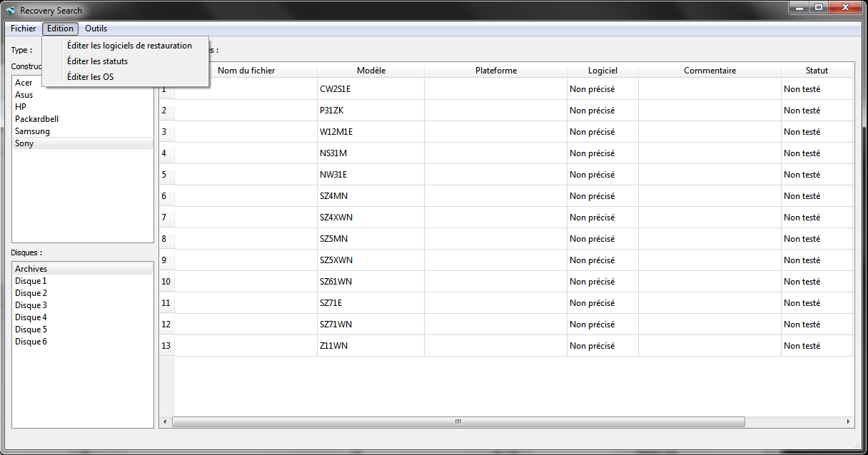Select Acer in the manufacturers list

coord(24,83)
